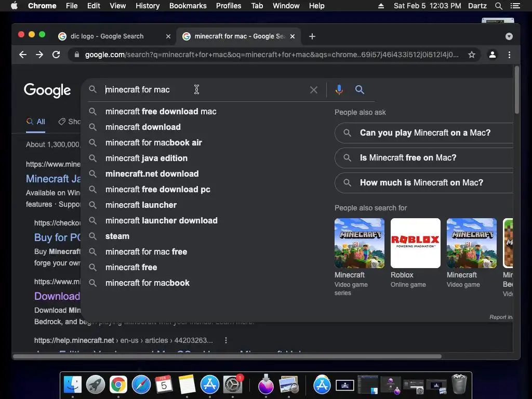The height and width of the screenshot is (399, 532).
Task: Open a new tab with the plus button
Action: tap(312, 36)
